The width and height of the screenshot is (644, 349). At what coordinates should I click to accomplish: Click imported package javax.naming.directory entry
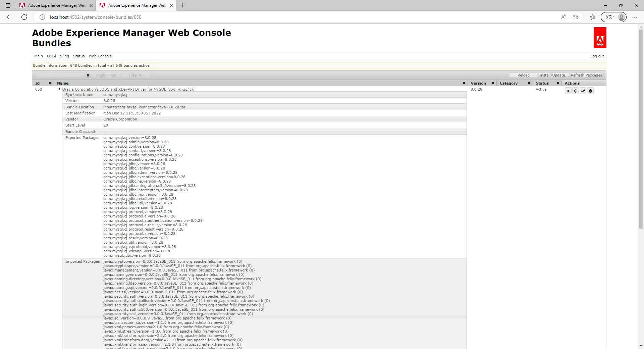click(182, 279)
